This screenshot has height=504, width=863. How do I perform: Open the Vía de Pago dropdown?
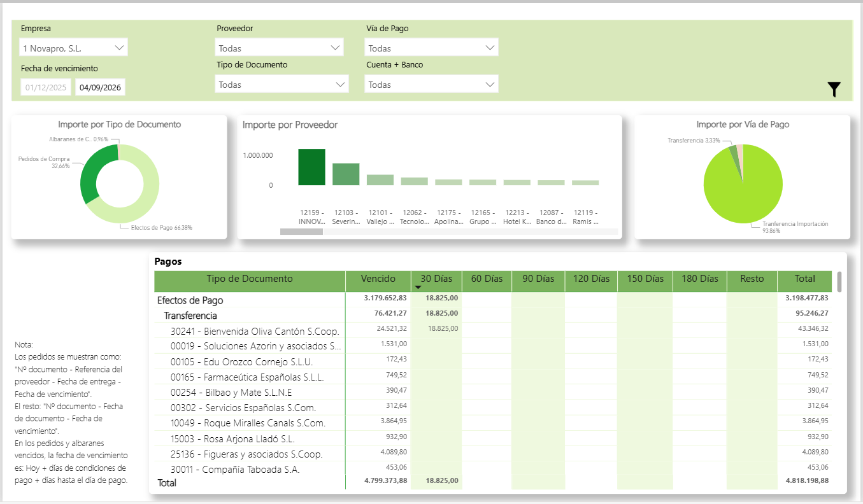pos(431,48)
